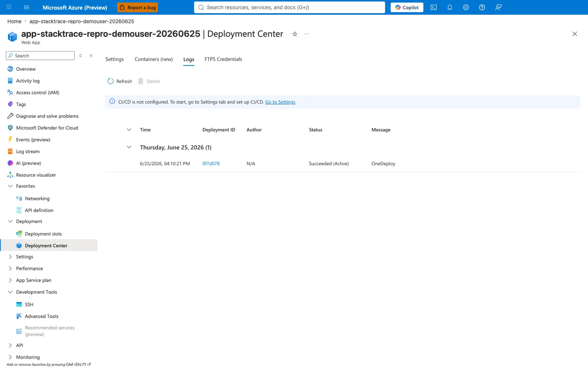Switch to the FTPS Credentials tab
Image resolution: width=588 pixels, height=368 pixels.
[x=223, y=59]
